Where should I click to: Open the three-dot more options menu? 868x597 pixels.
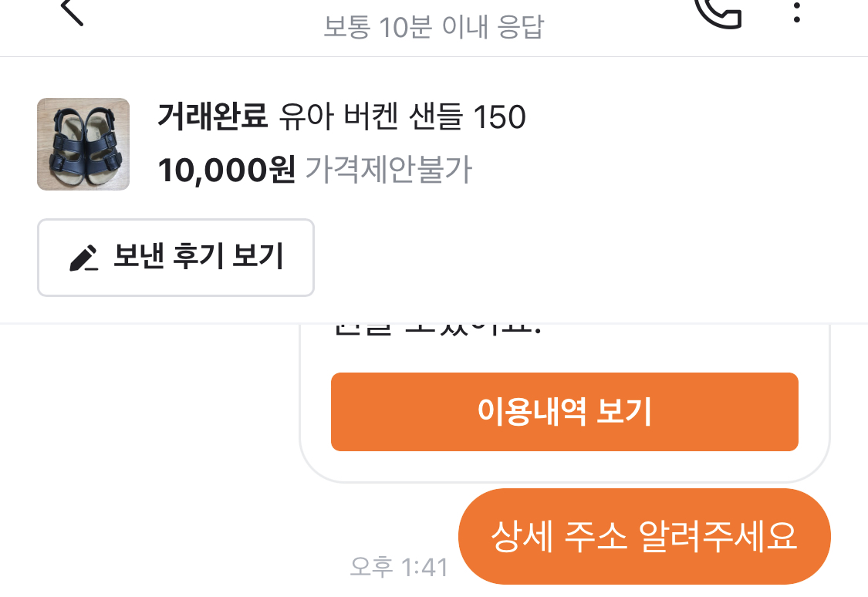(x=797, y=11)
